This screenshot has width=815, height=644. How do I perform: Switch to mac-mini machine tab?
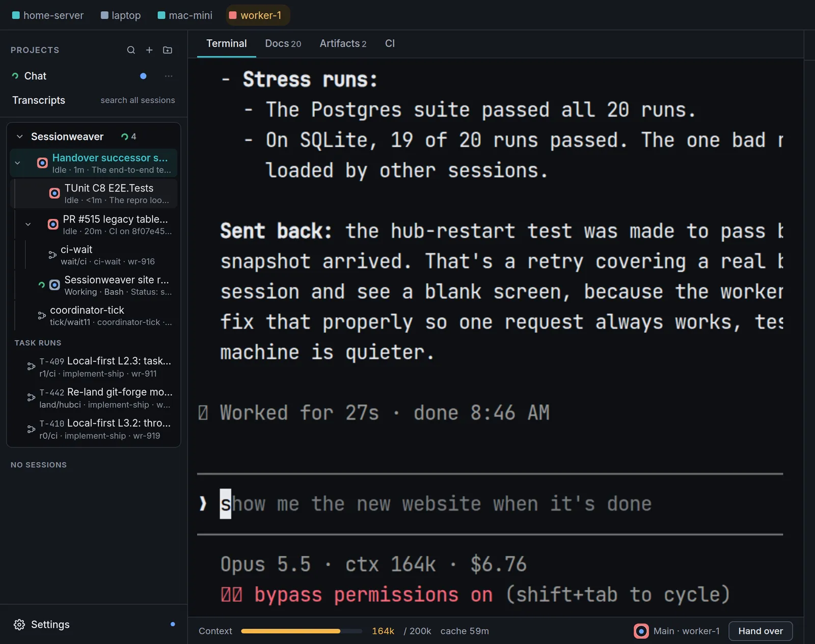pyautogui.click(x=185, y=15)
